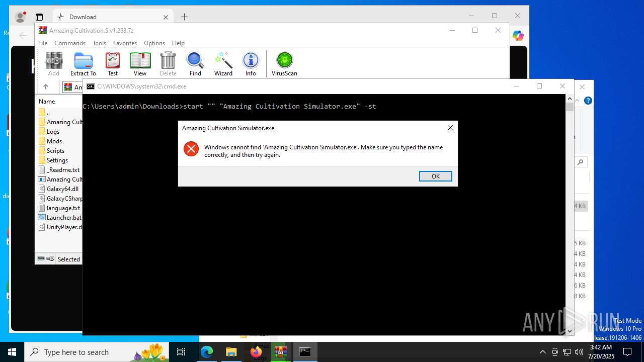
Task: Click the network icon in system tray
Action: click(x=567, y=352)
